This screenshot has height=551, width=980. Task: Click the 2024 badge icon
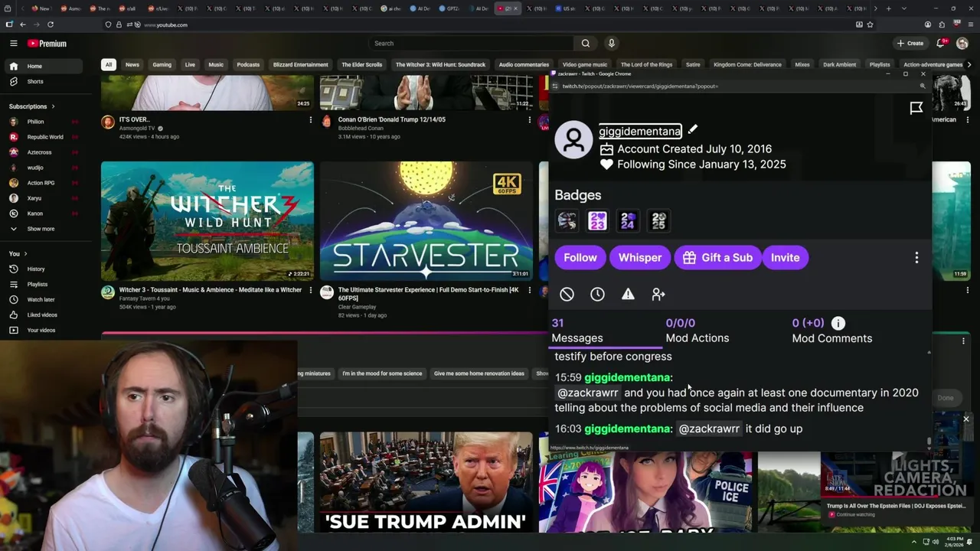point(628,221)
